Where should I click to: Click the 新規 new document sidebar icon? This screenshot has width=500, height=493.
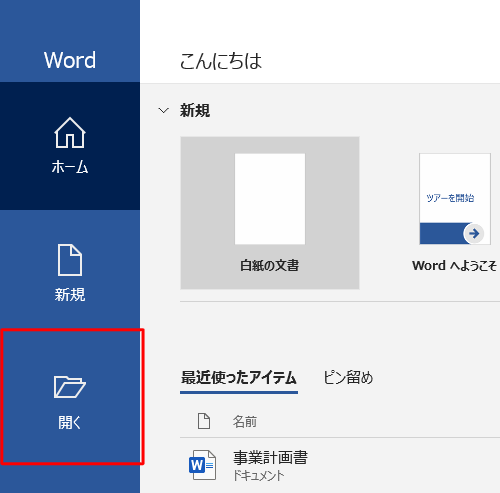70,260
